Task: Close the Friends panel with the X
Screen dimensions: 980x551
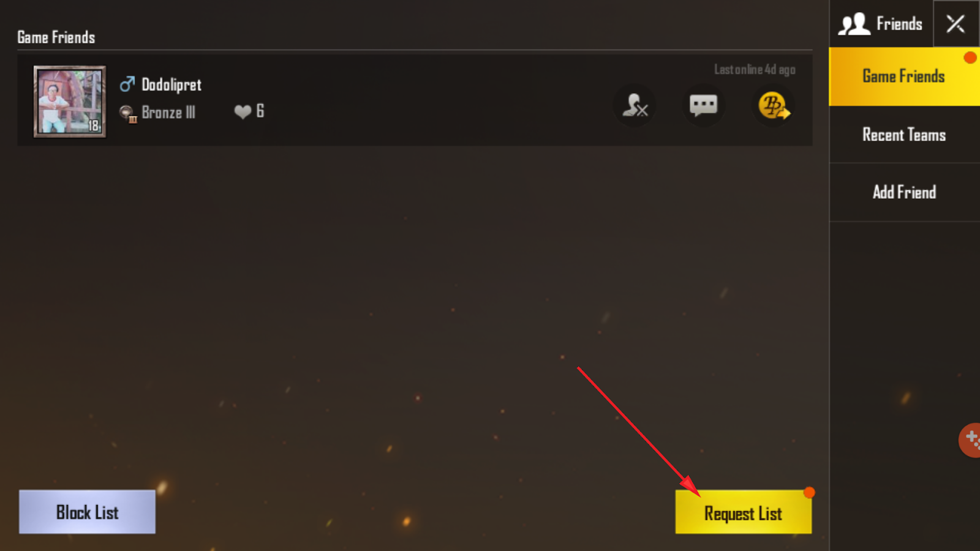Action: coord(956,24)
